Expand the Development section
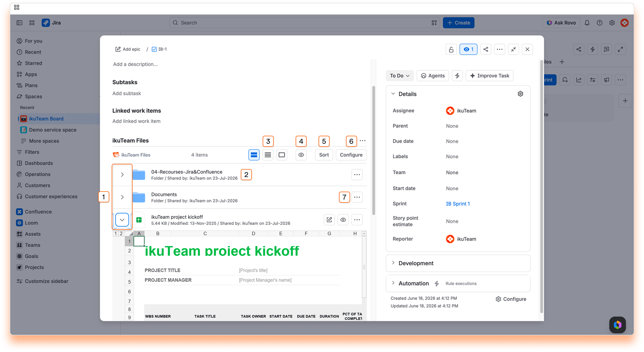This screenshot has width=644, height=352. pos(393,263)
